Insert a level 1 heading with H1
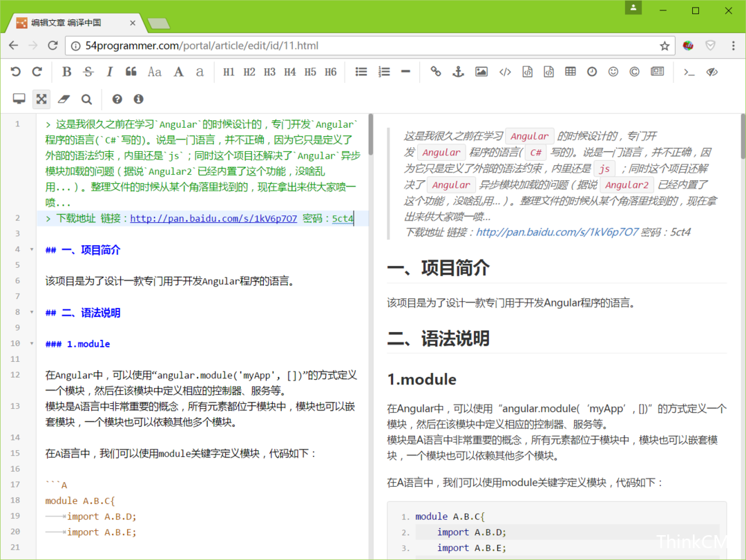The width and height of the screenshot is (746, 560). click(229, 72)
